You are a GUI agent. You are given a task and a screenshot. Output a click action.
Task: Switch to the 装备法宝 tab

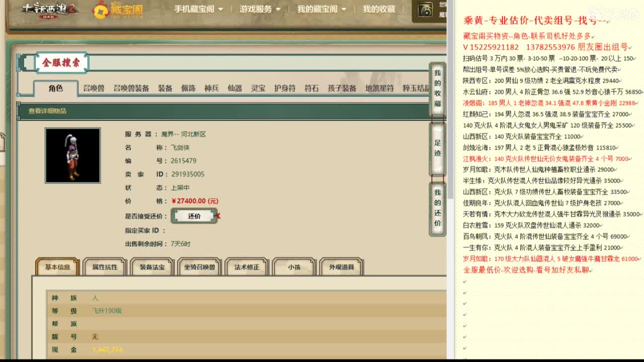(x=152, y=267)
